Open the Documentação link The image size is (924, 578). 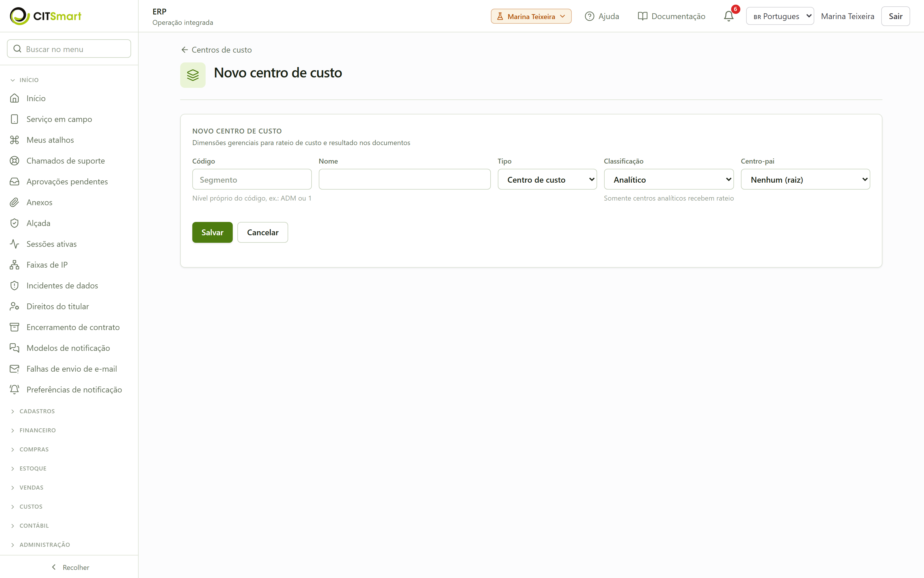click(672, 16)
